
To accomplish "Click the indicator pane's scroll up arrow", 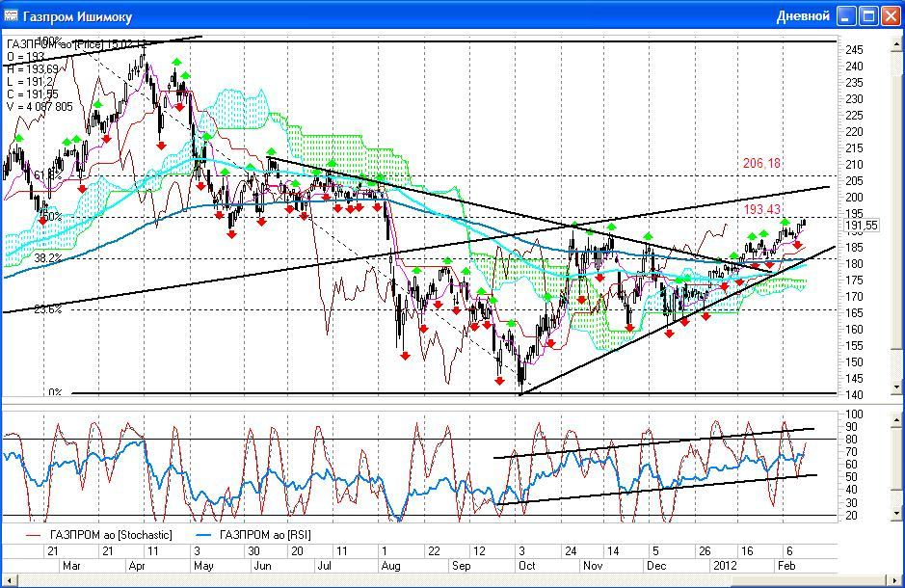I will pos(896,419).
